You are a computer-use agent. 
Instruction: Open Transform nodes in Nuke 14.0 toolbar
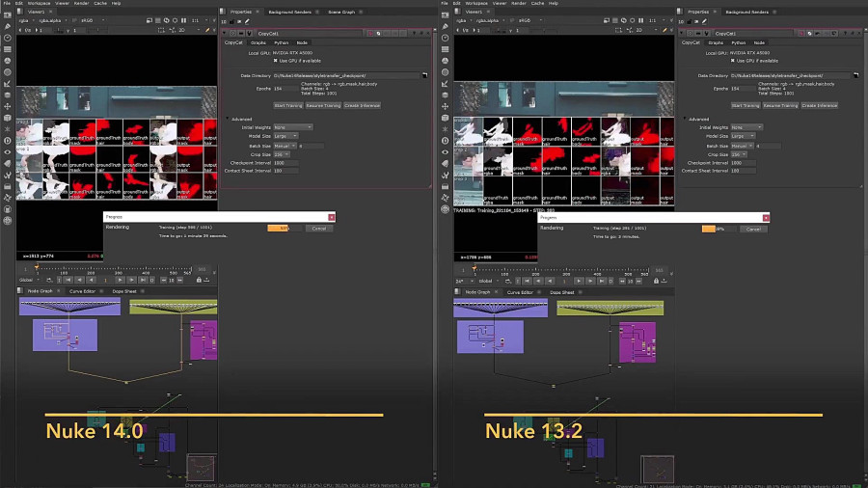[x=7, y=106]
